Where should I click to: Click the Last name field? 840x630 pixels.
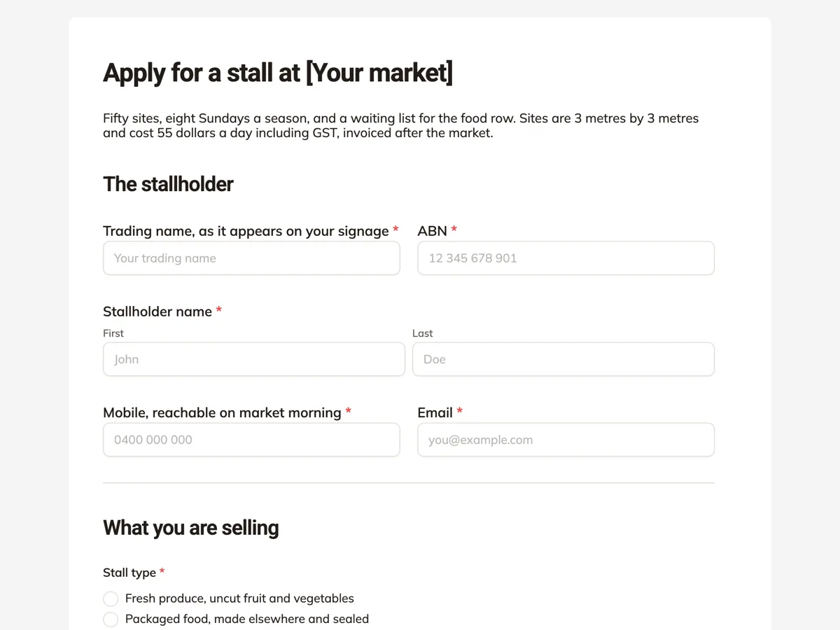[x=563, y=359]
